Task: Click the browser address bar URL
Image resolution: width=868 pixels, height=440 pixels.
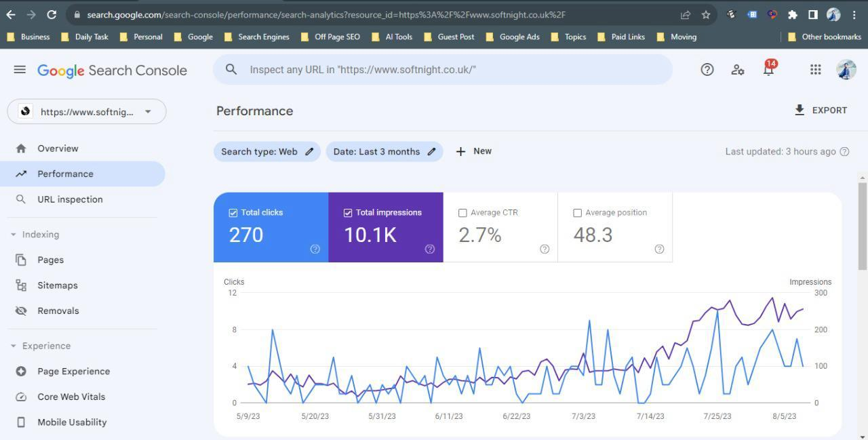Action: (326, 14)
